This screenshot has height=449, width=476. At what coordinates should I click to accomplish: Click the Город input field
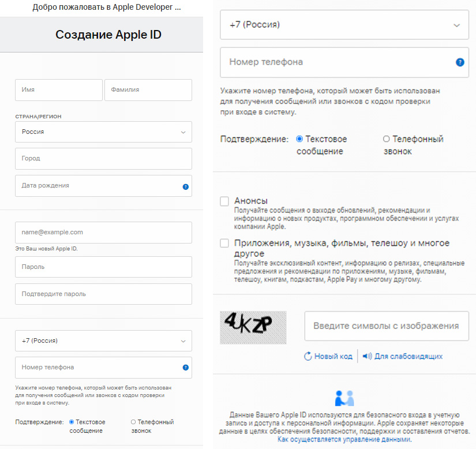coord(103,159)
